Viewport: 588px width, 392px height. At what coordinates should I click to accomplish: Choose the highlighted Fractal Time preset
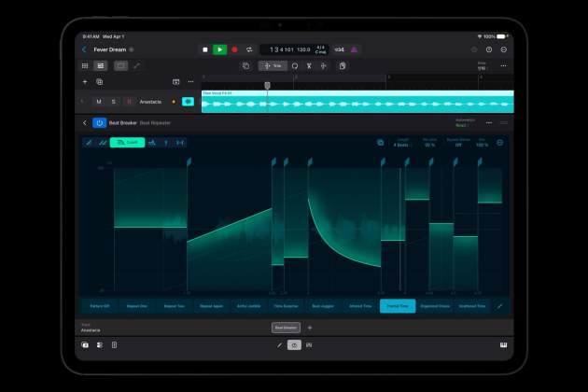click(398, 306)
